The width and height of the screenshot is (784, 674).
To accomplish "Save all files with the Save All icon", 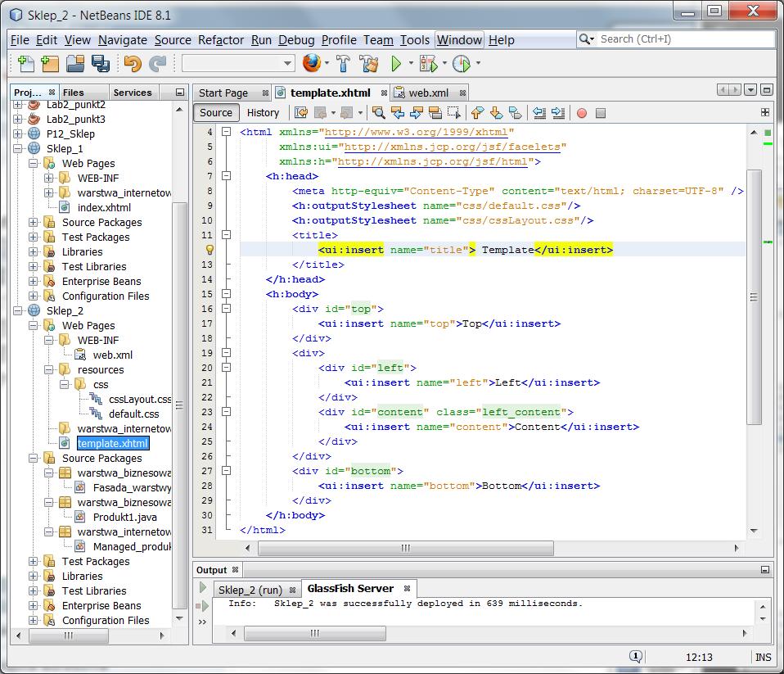I will pos(101,64).
